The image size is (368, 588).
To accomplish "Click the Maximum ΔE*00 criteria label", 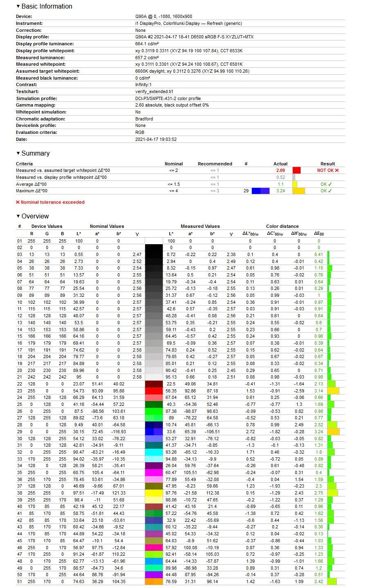I will [x=31, y=191].
